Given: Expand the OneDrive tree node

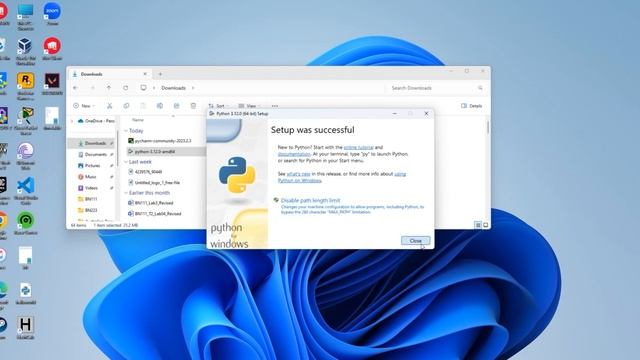Looking at the screenshot, I should coord(72,121).
